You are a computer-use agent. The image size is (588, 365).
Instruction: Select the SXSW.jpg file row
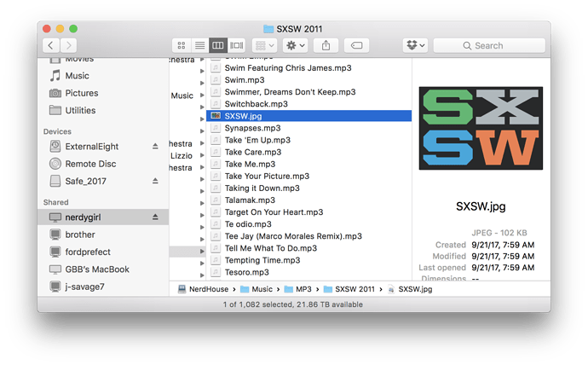click(x=309, y=116)
